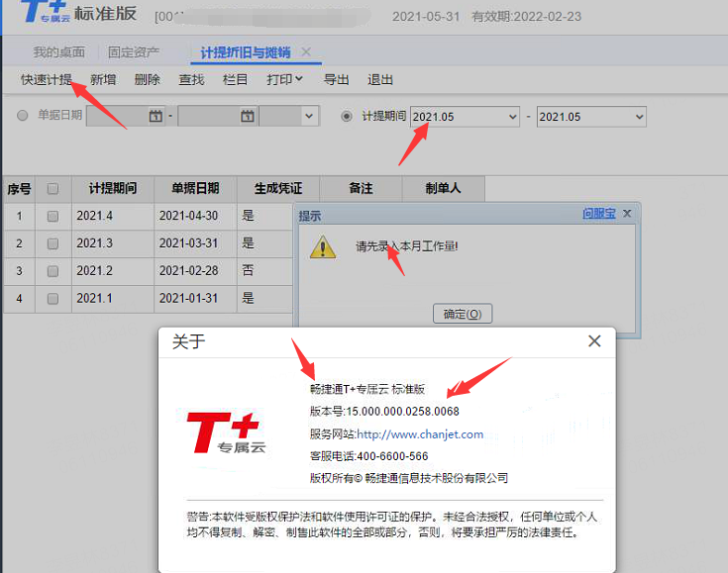Click 快速计提 in the toolbar

pos(47,80)
